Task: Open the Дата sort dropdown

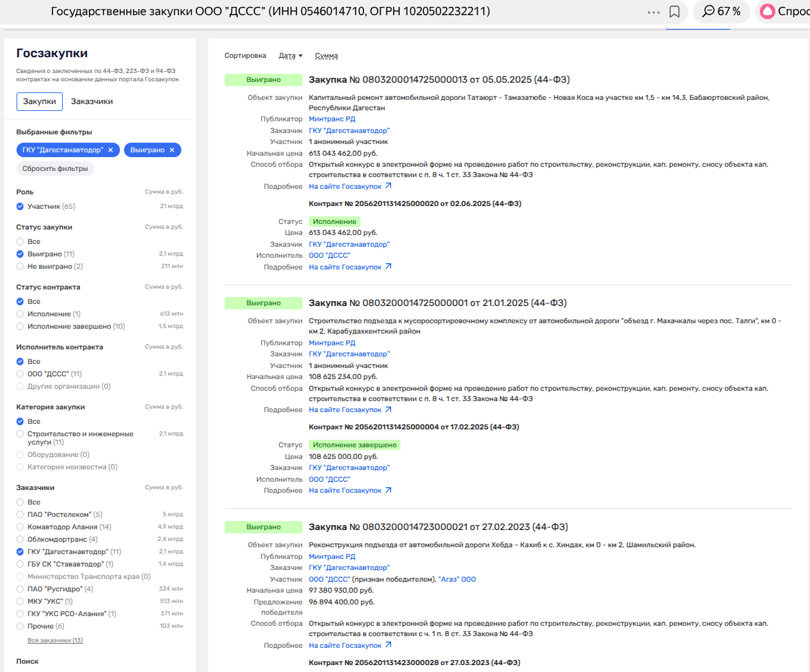Action: (x=290, y=56)
